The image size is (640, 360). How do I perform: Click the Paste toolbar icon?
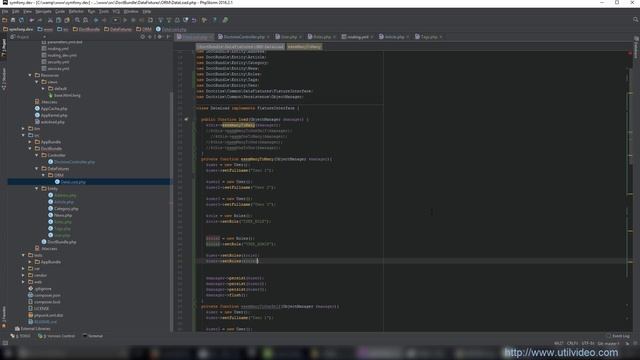click(x=67, y=20)
